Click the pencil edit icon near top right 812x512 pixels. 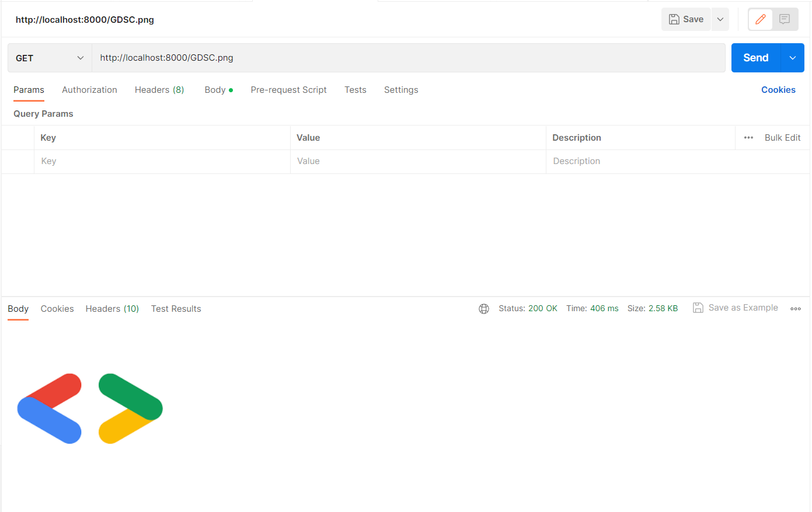[760, 19]
